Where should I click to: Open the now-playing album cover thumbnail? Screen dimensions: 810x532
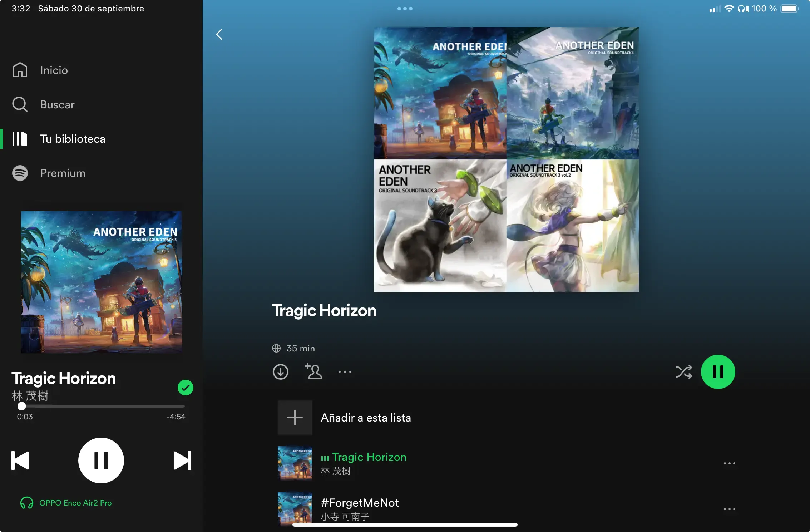tap(101, 282)
